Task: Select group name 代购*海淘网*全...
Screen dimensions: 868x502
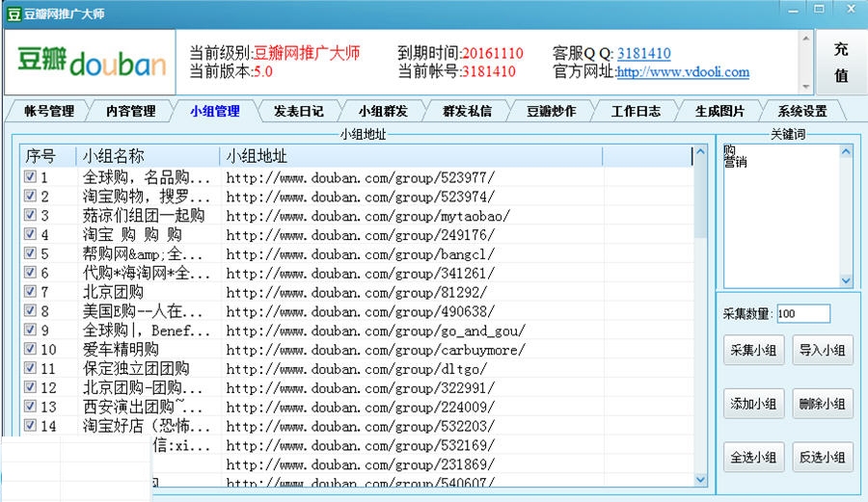Action: [147, 273]
